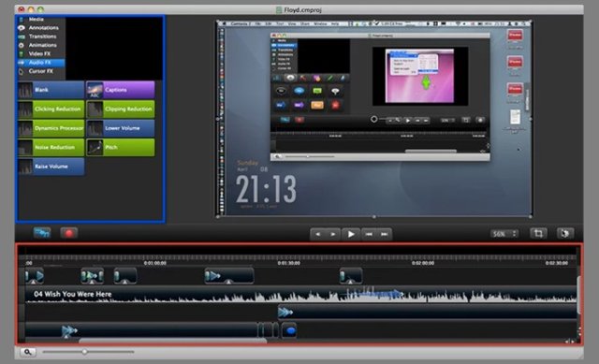Choose the Raise Volume effect
The width and height of the screenshot is (599, 364).
point(51,167)
